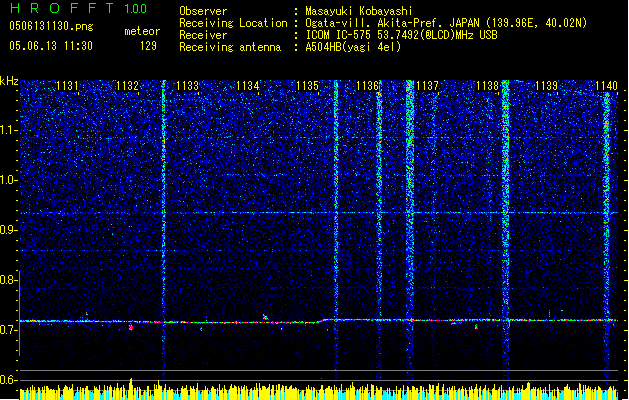Click the echo streak beside the 1140 label
This screenshot has width=629, height=400.
(x=607, y=237)
